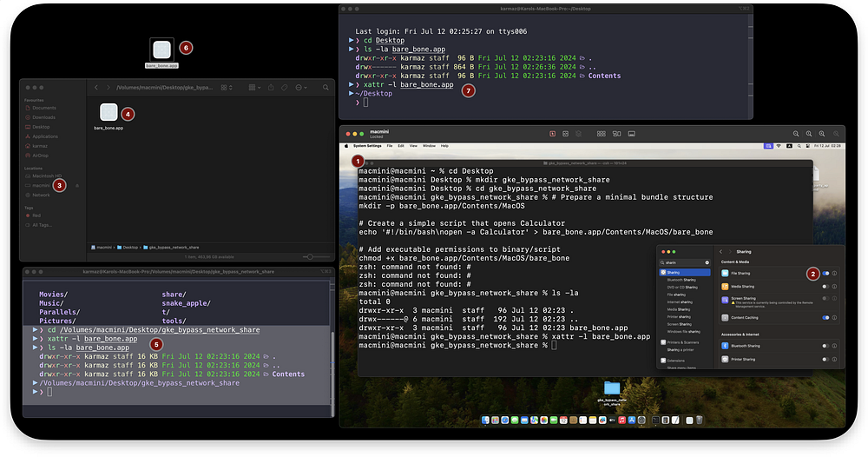Go back in Finder window
This screenshot has width=868, height=457.
(x=96, y=88)
